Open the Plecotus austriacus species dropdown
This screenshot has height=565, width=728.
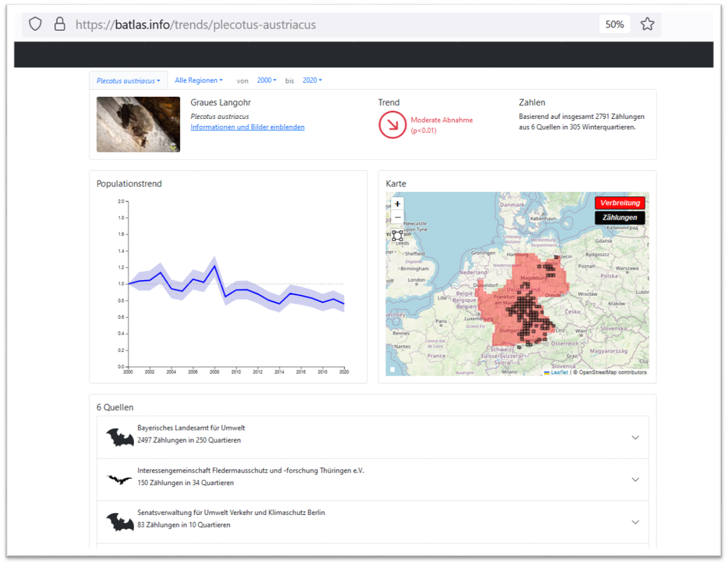click(x=128, y=81)
